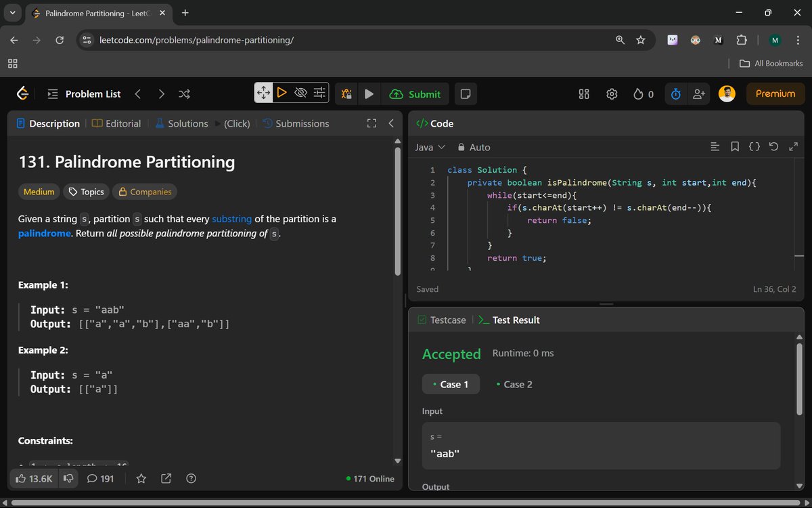
Task: Click the editor text-align lines icon
Action: pyautogui.click(x=715, y=146)
